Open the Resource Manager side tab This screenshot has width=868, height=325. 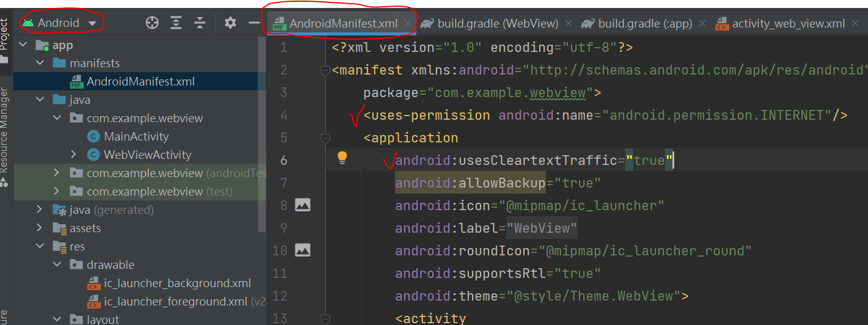tap(4, 137)
